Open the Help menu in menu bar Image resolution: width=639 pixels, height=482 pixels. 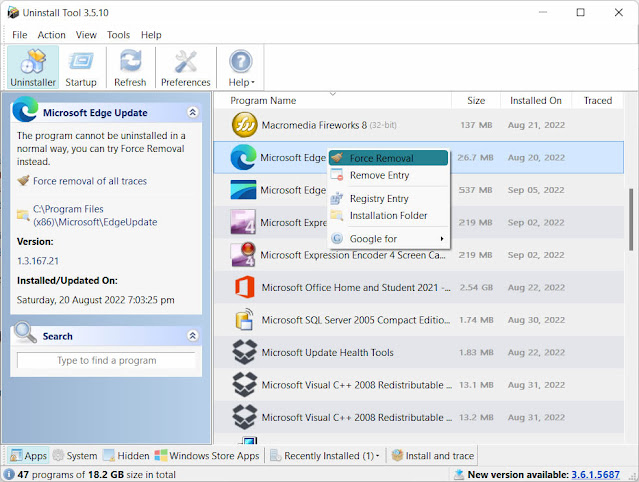151,35
